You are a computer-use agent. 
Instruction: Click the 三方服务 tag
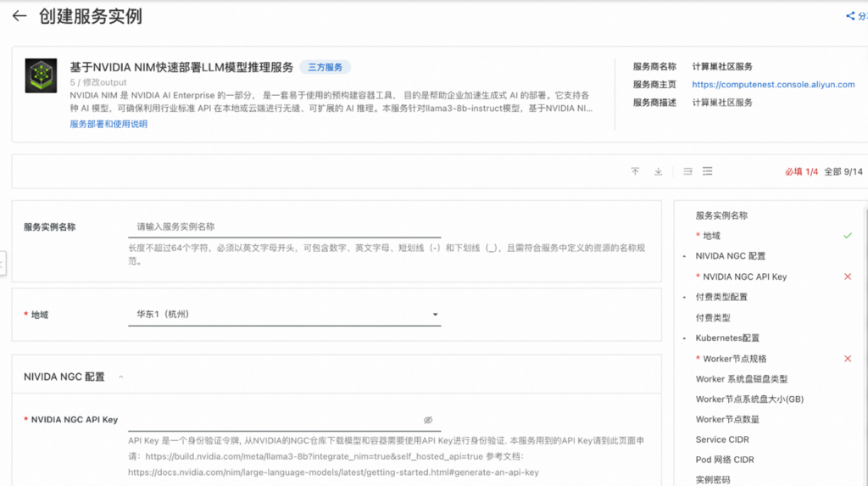(325, 67)
